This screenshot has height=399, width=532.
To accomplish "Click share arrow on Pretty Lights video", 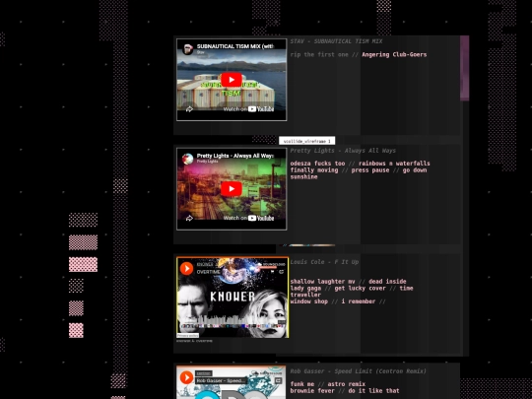I will (189, 218).
